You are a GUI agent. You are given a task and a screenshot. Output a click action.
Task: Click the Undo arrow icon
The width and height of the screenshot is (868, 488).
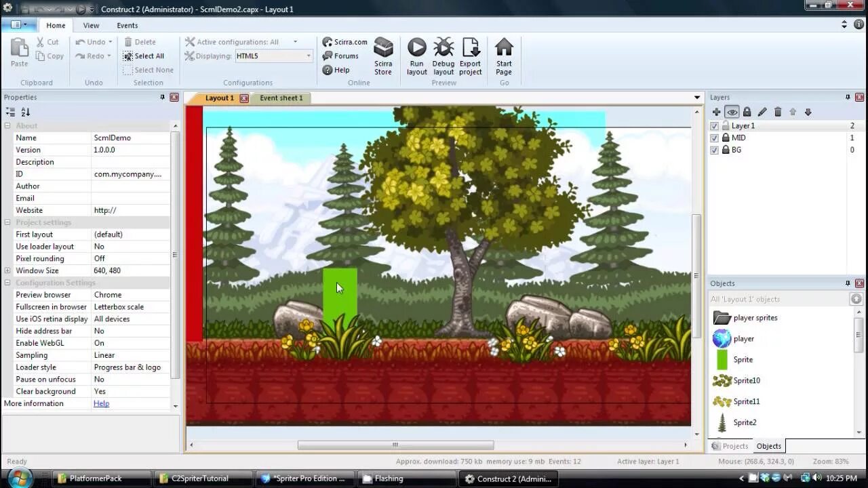[80, 42]
